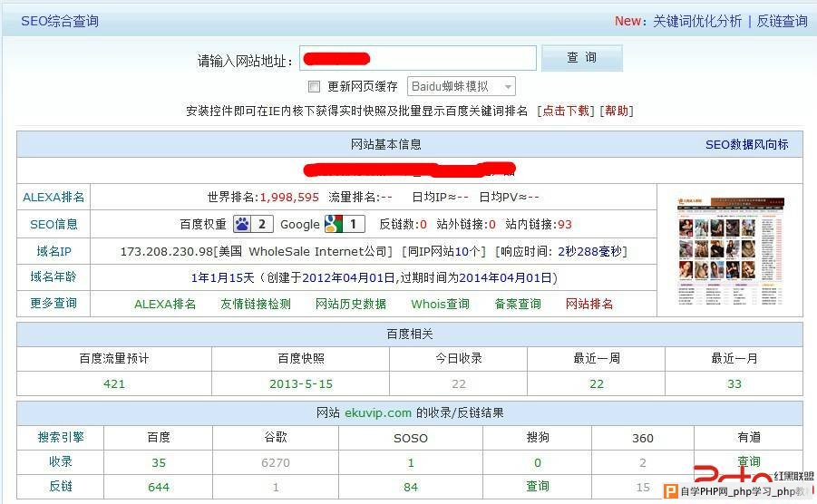This screenshot has height=504, width=817.
Task: Click the 站内链接 count 93
Action: [x=565, y=225]
